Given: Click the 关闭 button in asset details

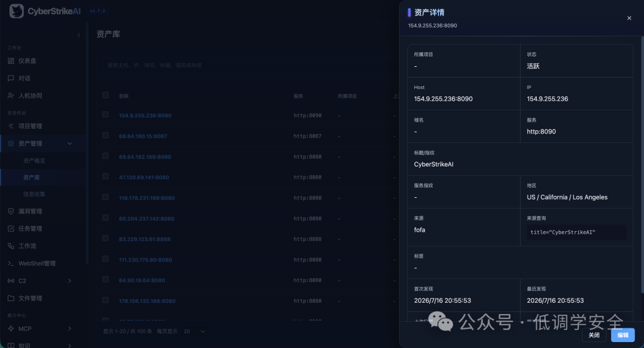Looking at the screenshot, I should (x=594, y=335).
